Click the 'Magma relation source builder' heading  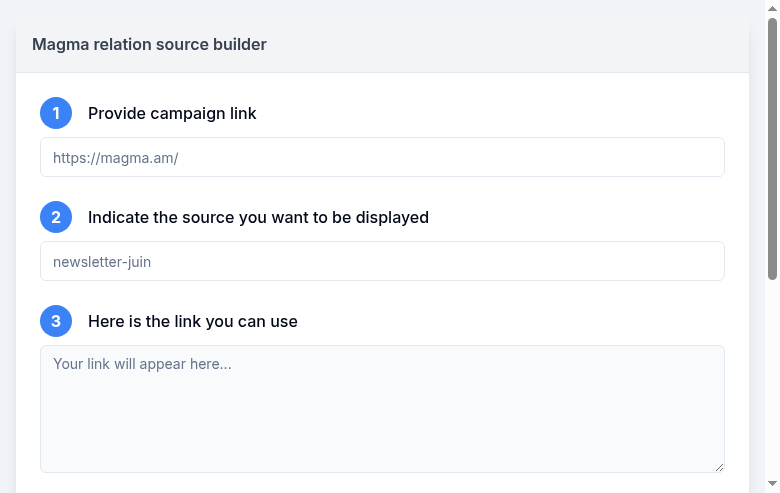coord(149,44)
